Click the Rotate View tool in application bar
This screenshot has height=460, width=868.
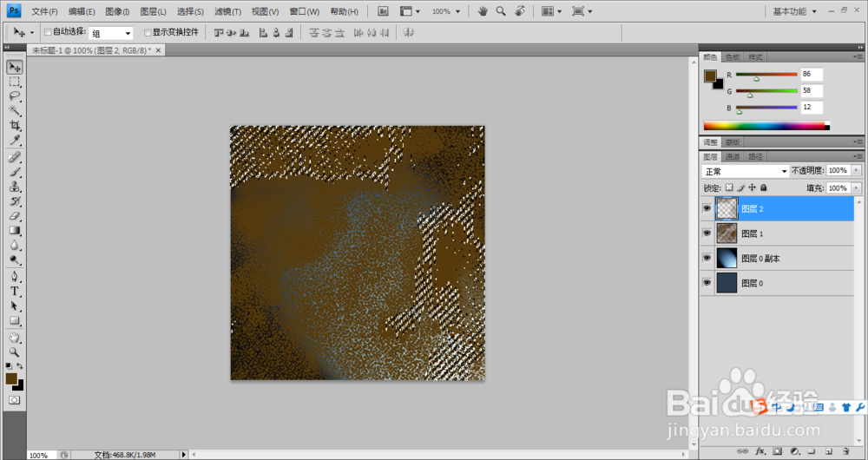pos(520,11)
